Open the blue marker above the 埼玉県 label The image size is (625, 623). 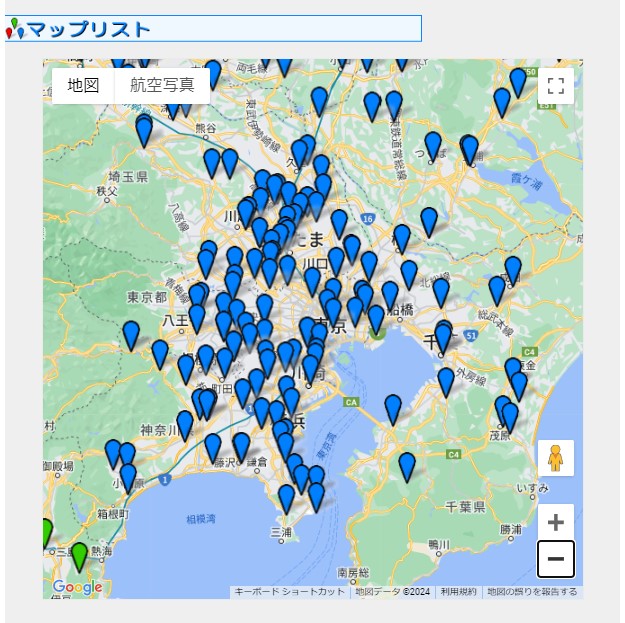point(144,130)
